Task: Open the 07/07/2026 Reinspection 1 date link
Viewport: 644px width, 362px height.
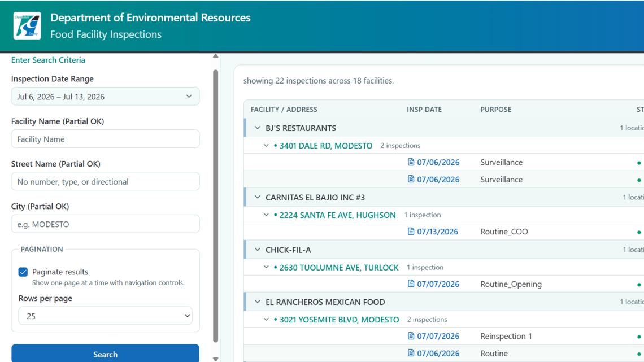Action: click(x=438, y=336)
